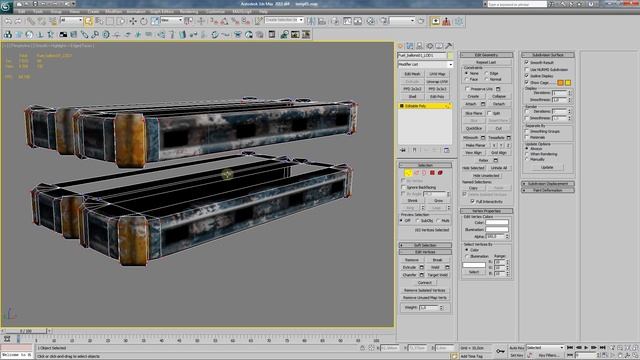Image resolution: width=640 pixels, height=360 pixels.
Task: Click the Repeat Last button
Action: tap(486, 62)
